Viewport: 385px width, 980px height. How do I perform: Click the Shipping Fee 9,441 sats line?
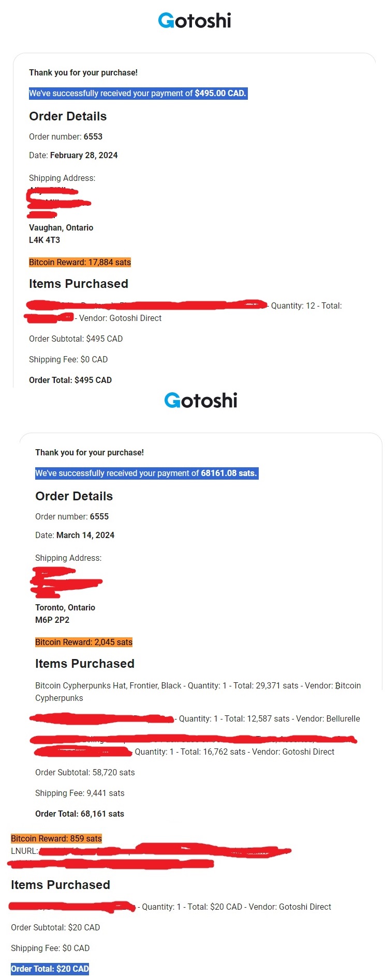[80, 793]
